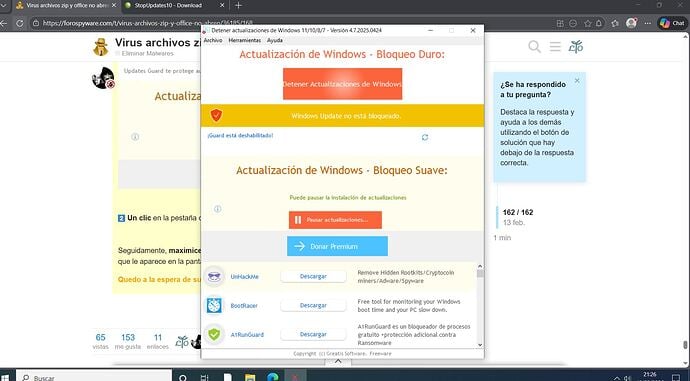Viewport: 690px width, 381px height.
Task: Download BootRacer with its Descargar button
Action: pos(313,305)
